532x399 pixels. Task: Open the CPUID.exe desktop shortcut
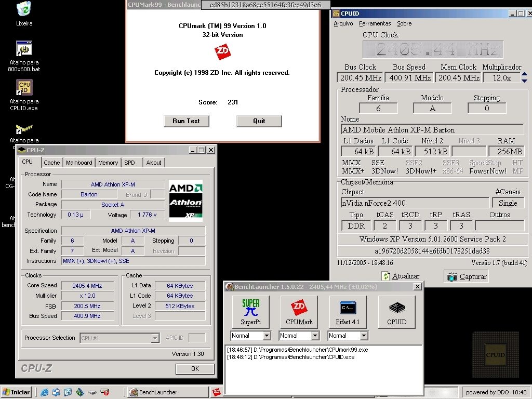[24, 87]
